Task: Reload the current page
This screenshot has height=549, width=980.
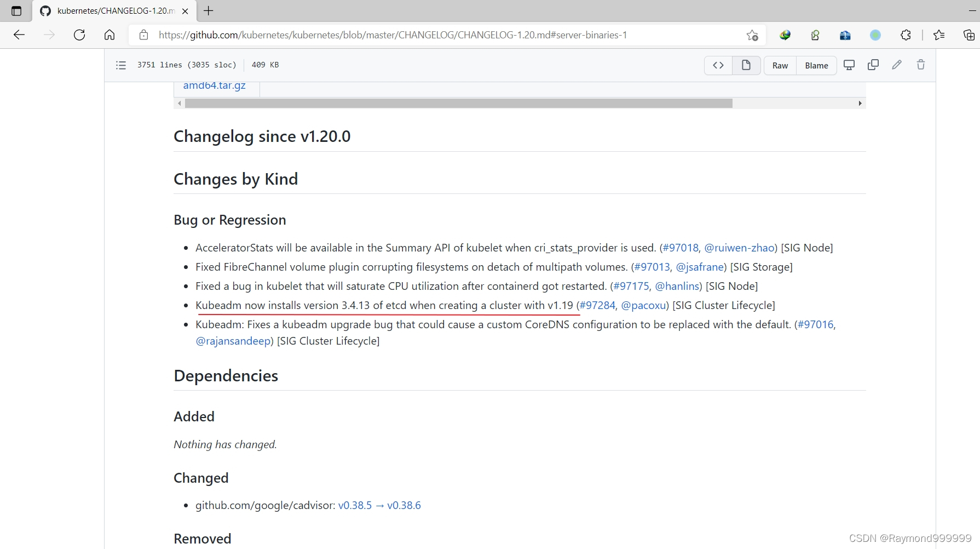Action: (x=79, y=35)
